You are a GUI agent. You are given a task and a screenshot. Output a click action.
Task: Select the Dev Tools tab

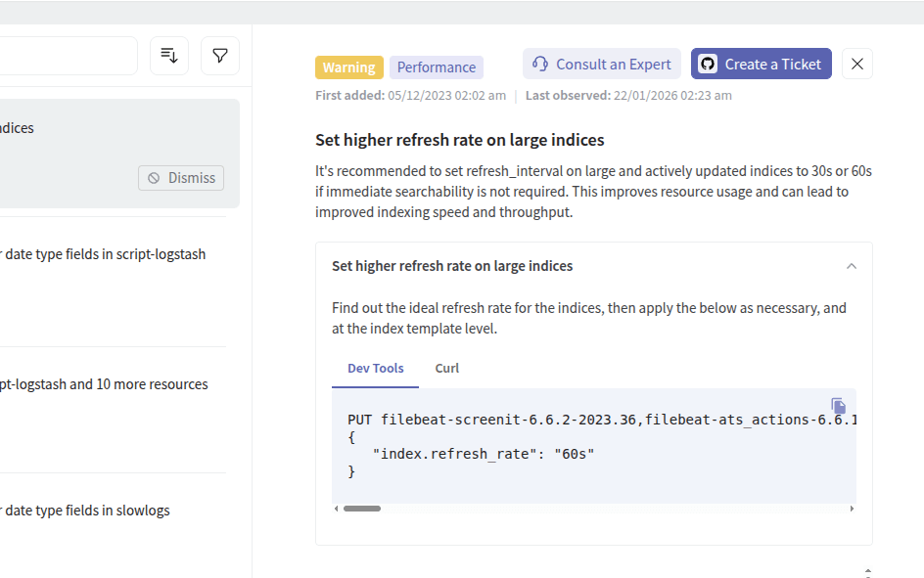(375, 368)
